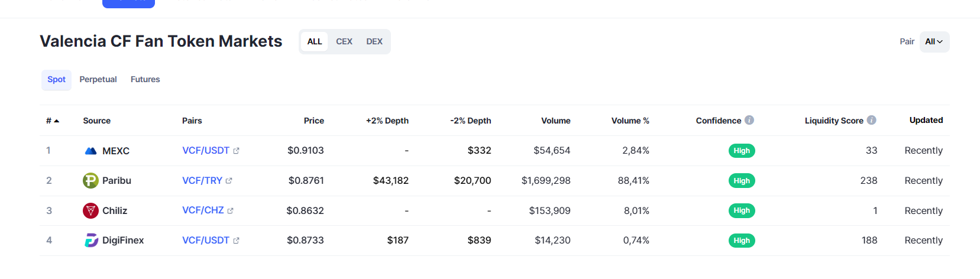The width and height of the screenshot is (980, 279).
Task: Click the external link icon beside MEXC VCF/USDT
Action: (236, 151)
